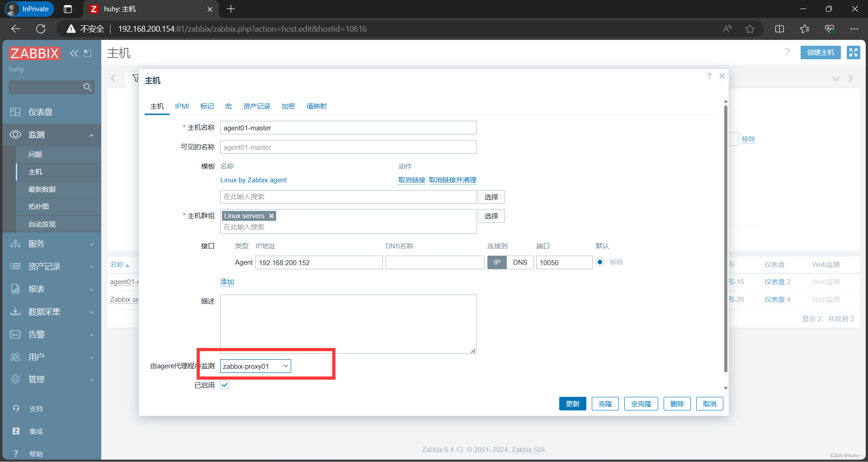Screen dimensions: 868x462
Task: Switch to the 加密 encryption tab
Action: point(288,106)
